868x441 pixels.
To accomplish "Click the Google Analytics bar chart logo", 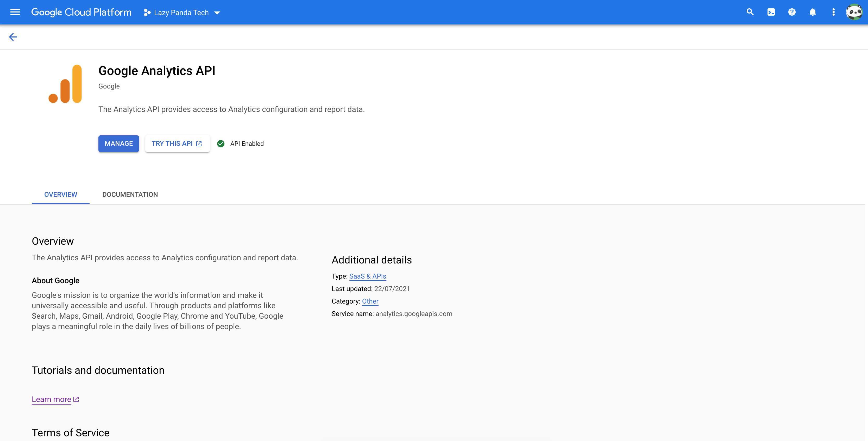I will (65, 84).
